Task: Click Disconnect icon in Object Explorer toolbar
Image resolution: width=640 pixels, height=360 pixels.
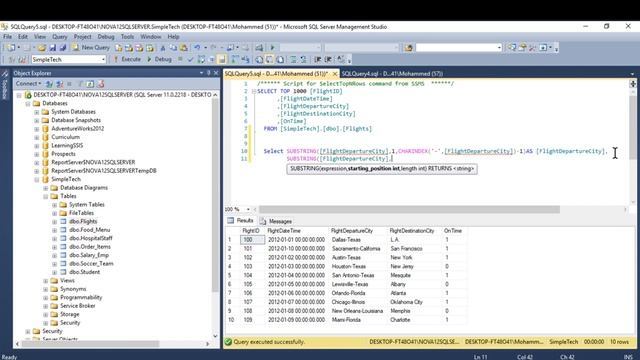Action: (x=60, y=84)
